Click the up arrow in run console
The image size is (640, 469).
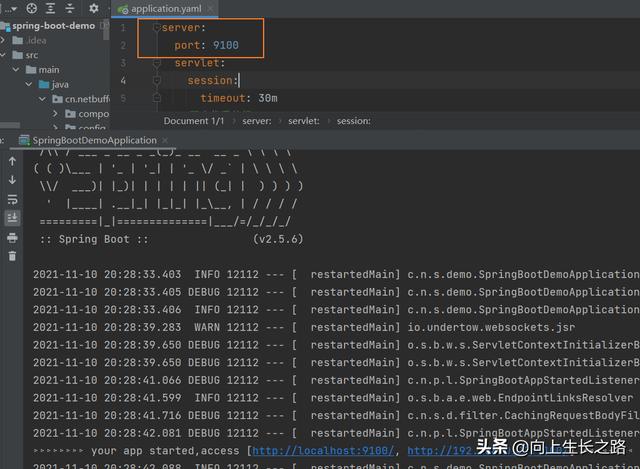pos(12,161)
